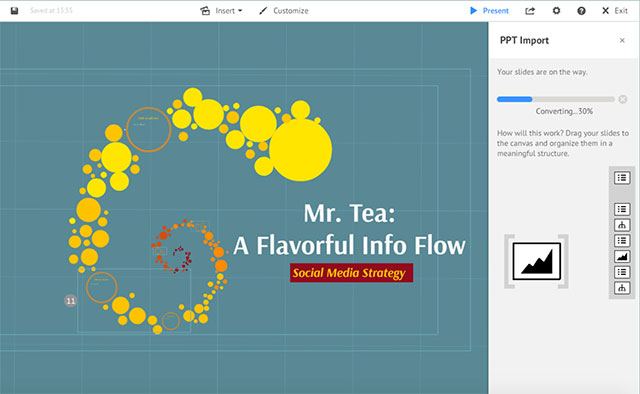
Task: Select the Social Media Strategy text box
Action: point(351,273)
